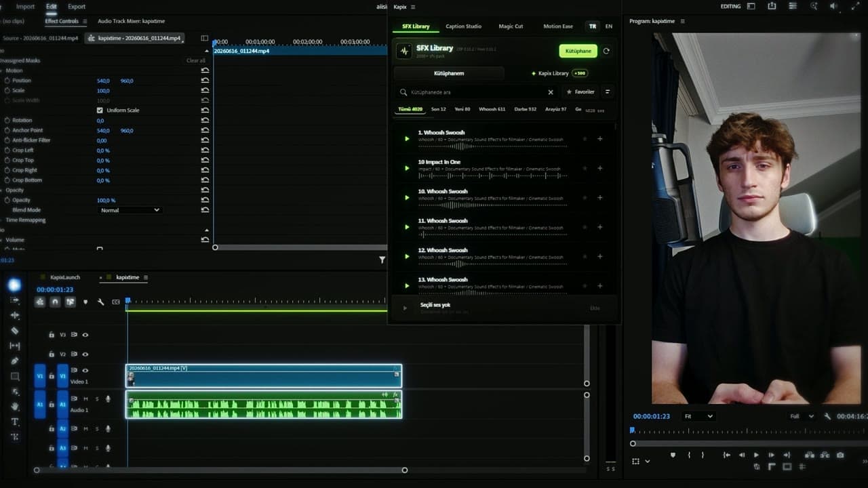
Task: Toggle lock on the V3 track
Action: coord(52,335)
